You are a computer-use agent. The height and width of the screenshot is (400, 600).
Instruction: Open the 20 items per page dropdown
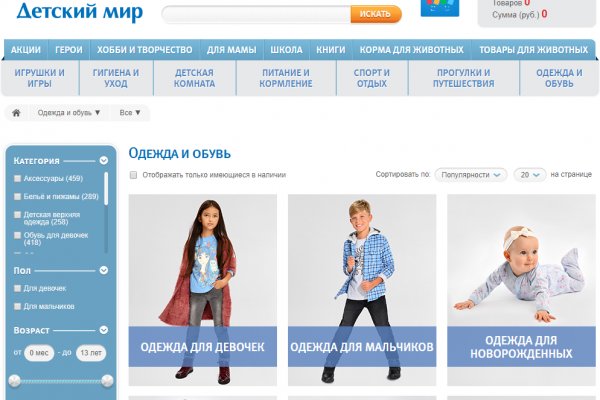[x=530, y=175]
